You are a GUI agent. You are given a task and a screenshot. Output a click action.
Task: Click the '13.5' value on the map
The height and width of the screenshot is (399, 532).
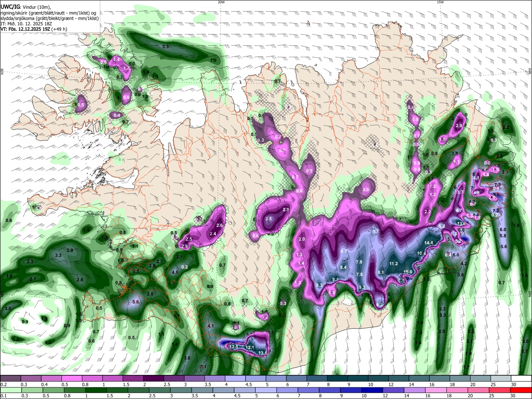(461, 224)
